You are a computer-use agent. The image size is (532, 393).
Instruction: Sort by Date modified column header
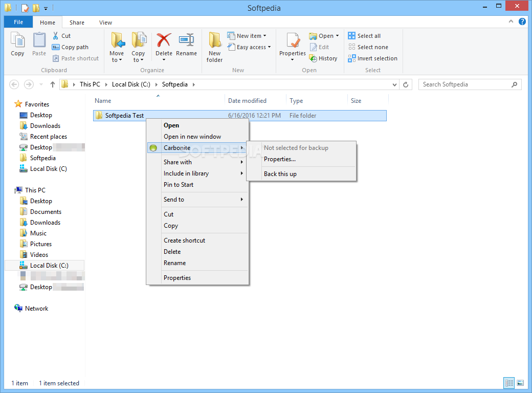(247, 101)
